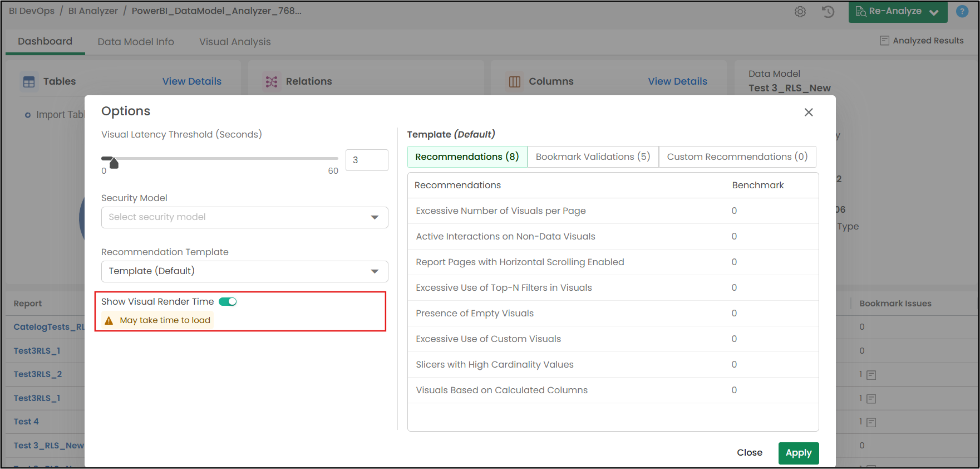Open the blue help question icon
The height and width of the screenshot is (469, 980).
(x=962, y=11)
